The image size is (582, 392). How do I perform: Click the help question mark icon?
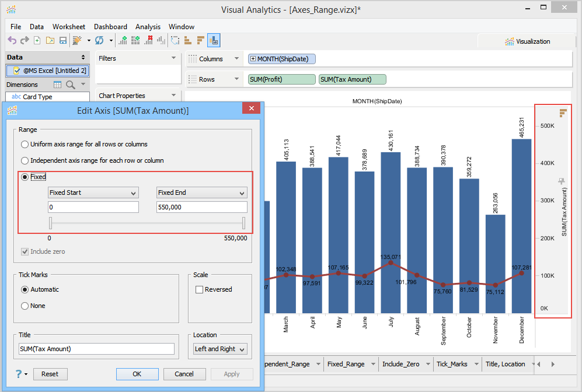coord(19,374)
